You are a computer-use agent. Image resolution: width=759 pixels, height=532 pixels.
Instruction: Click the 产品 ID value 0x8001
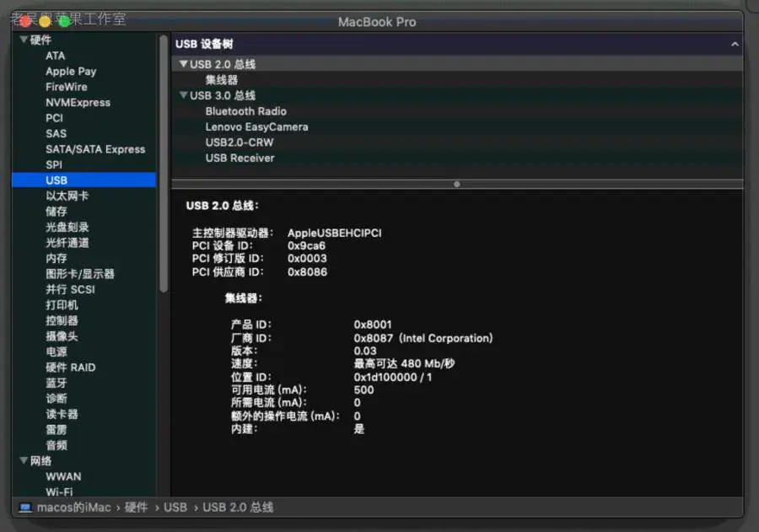pyautogui.click(x=373, y=325)
